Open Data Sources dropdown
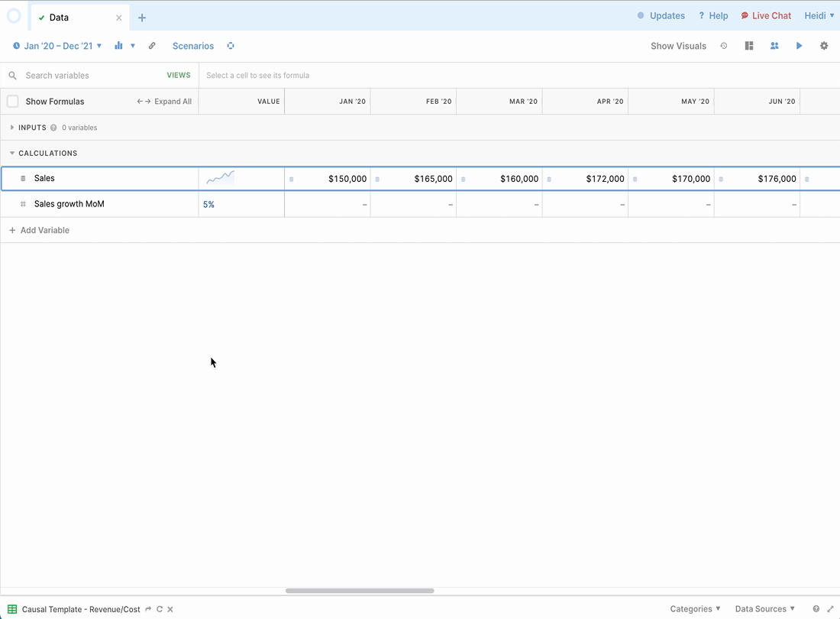This screenshot has width=840, height=619. (764, 609)
